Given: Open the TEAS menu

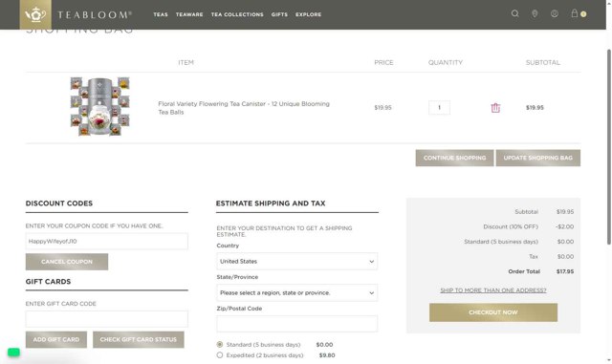Looking at the screenshot, I should click(161, 14).
